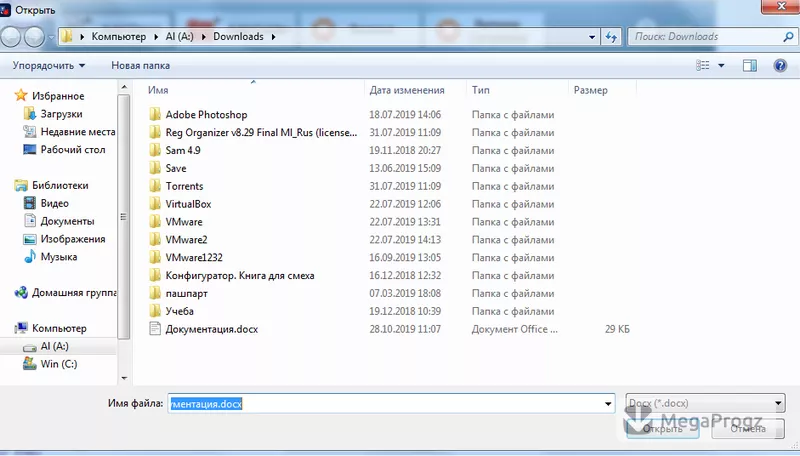Viewport: 800px width, 456px height.
Task: Click the Недавние места sidebar icon
Action: coord(30,132)
